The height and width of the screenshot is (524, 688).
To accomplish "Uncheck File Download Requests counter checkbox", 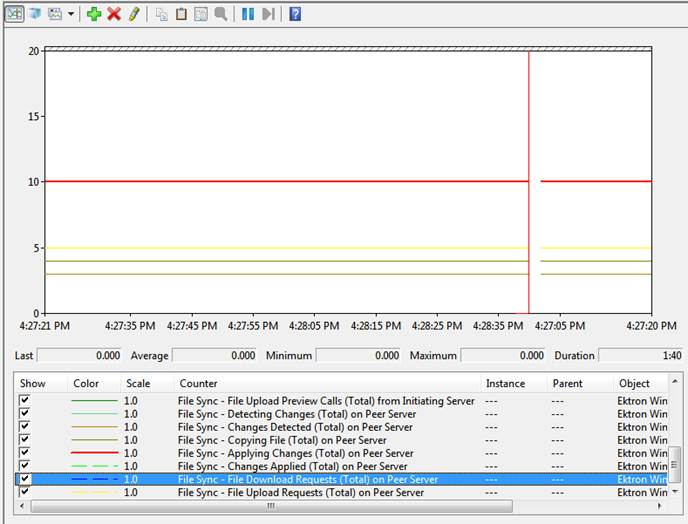I will [x=25, y=478].
